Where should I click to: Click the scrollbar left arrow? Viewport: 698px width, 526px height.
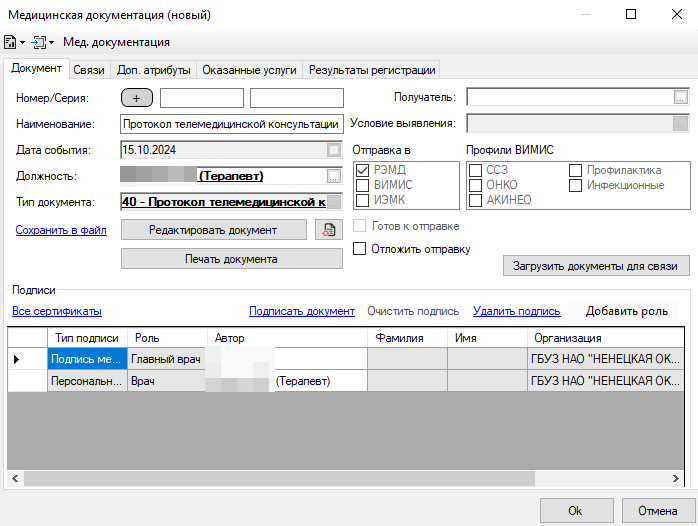click(x=15, y=478)
